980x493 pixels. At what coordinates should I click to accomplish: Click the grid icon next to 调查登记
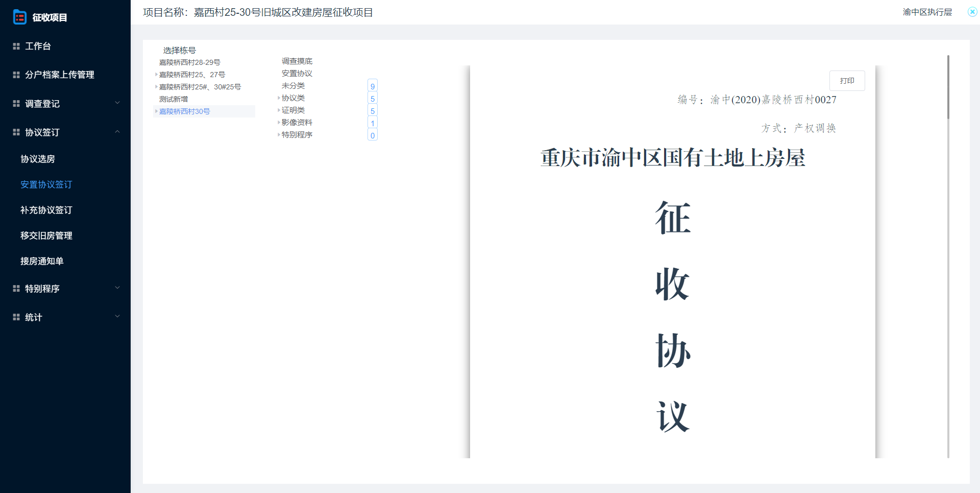[16, 104]
